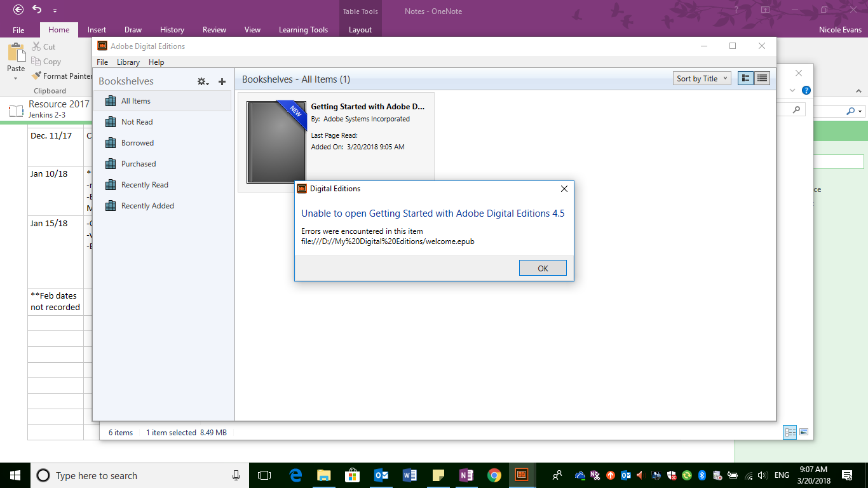Click Cut in OneNote clipboard group
The width and height of the screenshot is (868, 488).
43,47
